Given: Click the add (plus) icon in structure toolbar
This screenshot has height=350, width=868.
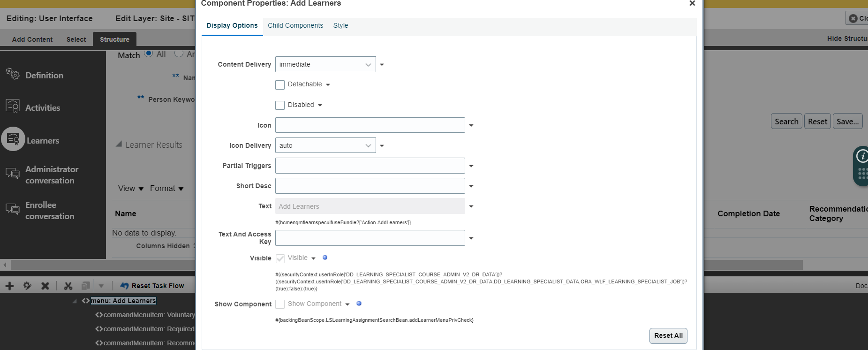Looking at the screenshot, I should [9, 286].
